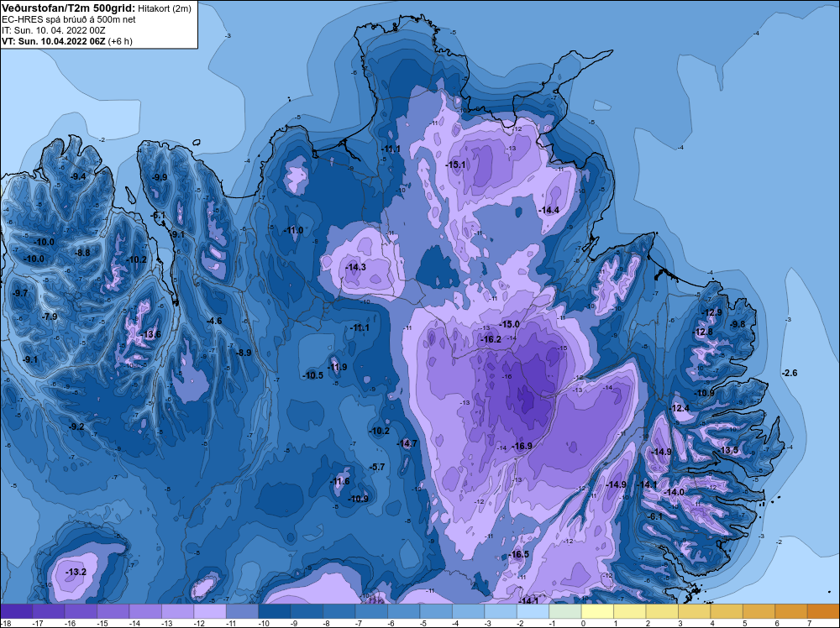Screen dimensions: 840x628
Task: Click the -11.9 temperature label
Action: click(338, 367)
